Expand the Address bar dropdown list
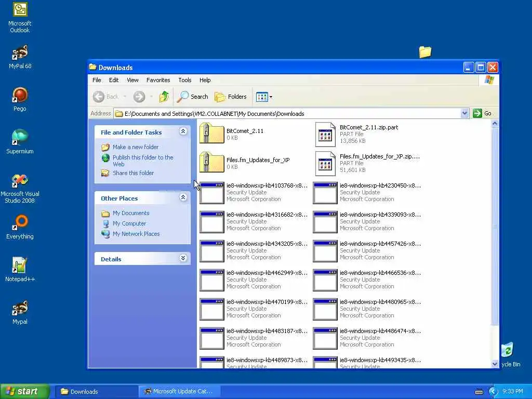 pyautogui.click(x=464, y=113)
